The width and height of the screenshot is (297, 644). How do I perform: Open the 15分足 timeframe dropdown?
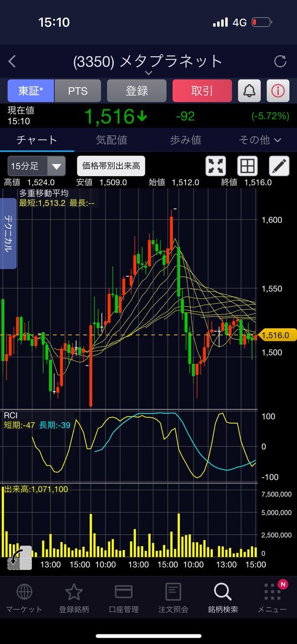[x=36, y=166]
